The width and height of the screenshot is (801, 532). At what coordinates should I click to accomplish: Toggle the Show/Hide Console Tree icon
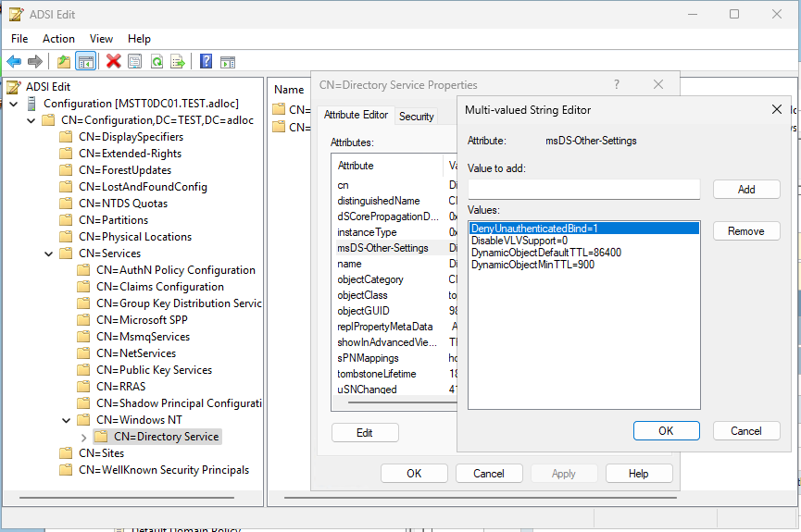tap(85, 61)
